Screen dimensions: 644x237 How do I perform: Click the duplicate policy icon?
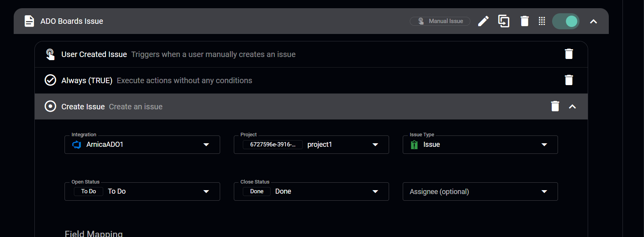(504, 21)
